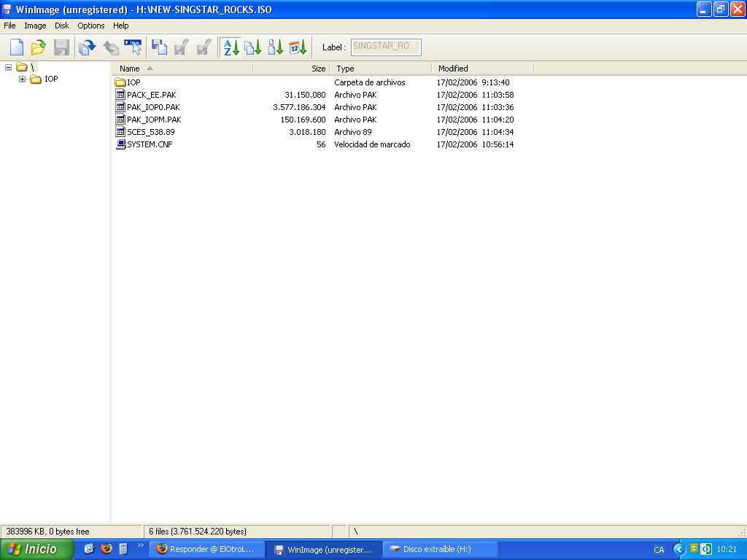Expand the IOP folder tree node
Viewport: 747px width, 560px height.
click(23, 79)
